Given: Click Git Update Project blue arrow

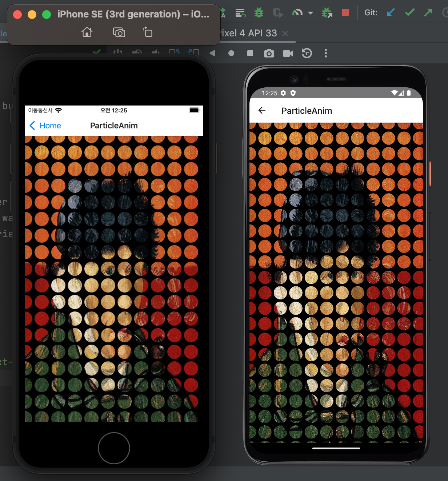Looking at the screenshot, I should (391, 13).
